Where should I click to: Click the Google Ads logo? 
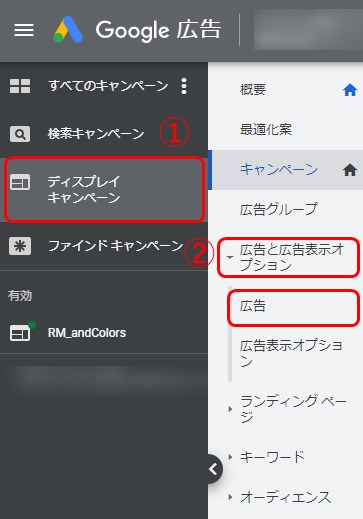pos(68,30)
